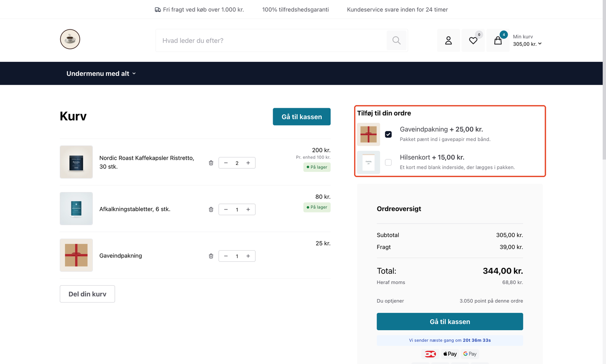Image resolution: width=606 pixels, height=364 pixels.
Task: Decrease Afkalkningstabletter quantity with minus
Action: [x=226, y=209]
